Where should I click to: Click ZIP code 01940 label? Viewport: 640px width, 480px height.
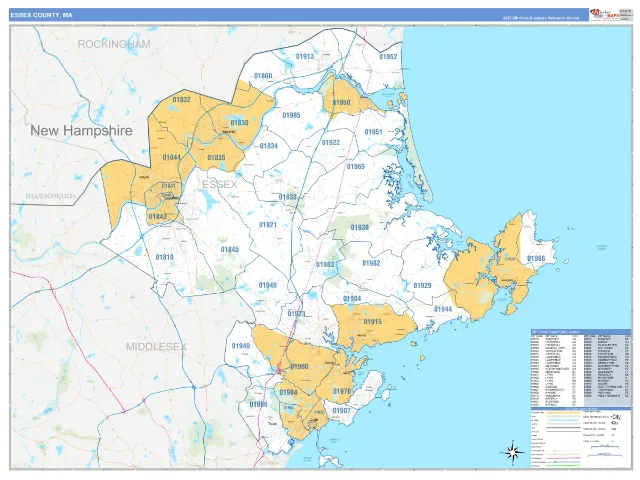coord(241,346)
